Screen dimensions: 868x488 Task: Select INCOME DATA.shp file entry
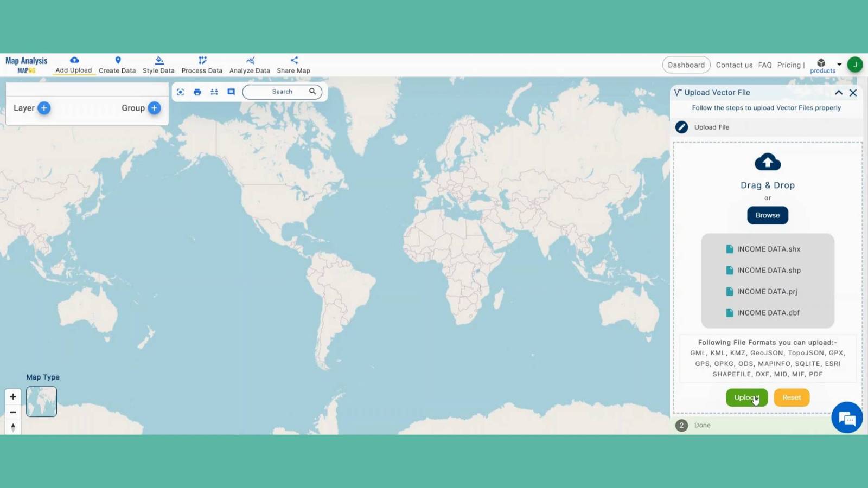(x=763, y=271)
